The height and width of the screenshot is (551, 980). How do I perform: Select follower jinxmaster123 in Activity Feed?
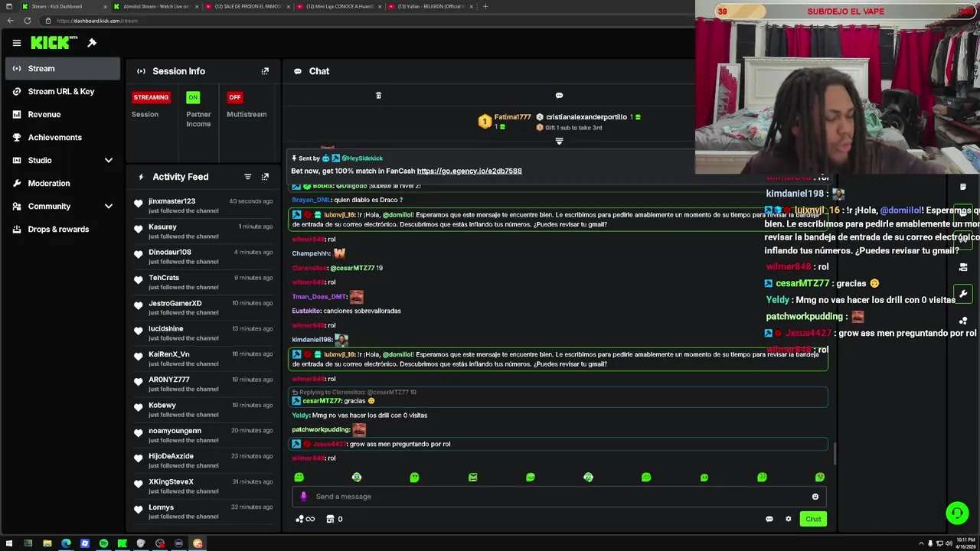pos(171,201)
